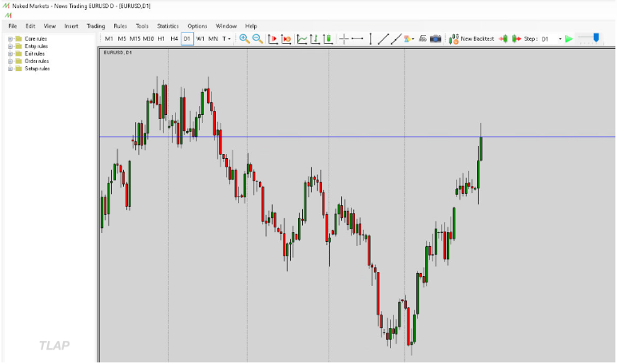Select the D1 timeframe

point(187,38)
